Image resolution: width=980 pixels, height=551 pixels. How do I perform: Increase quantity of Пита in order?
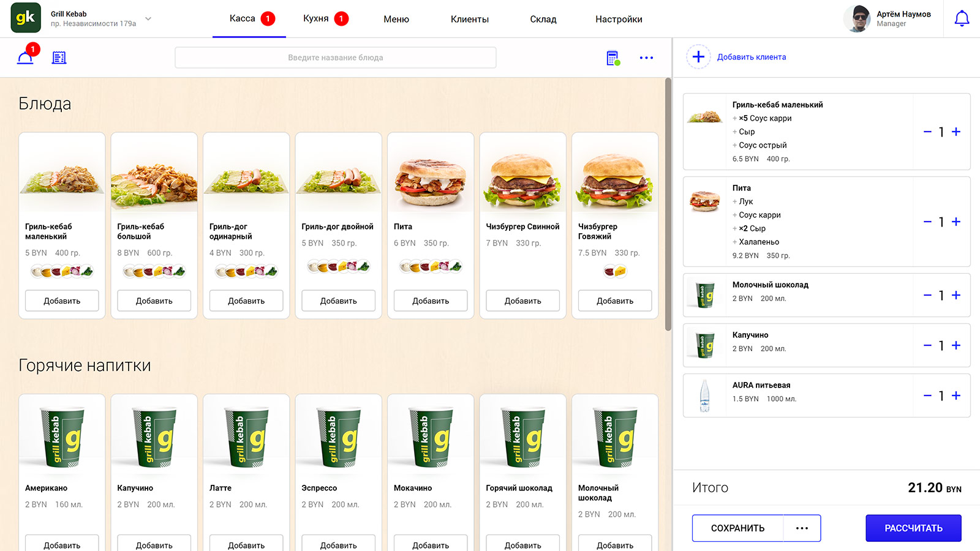pos(956,222)
